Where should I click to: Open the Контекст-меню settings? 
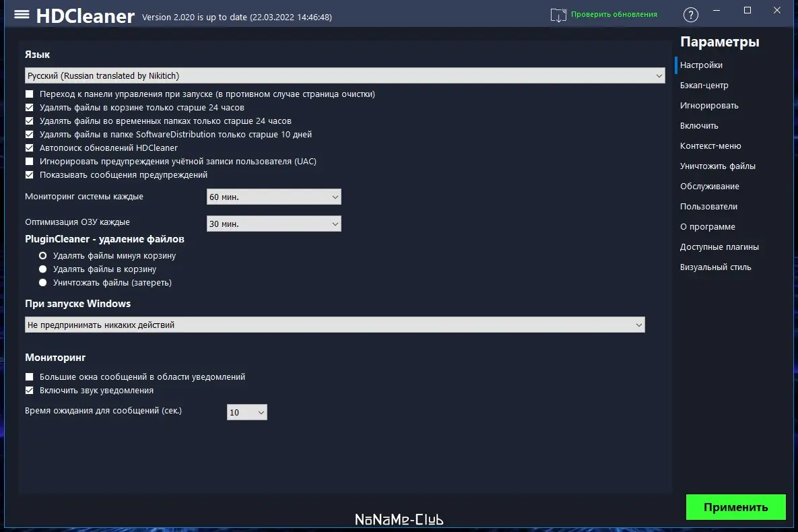[713, 145]
